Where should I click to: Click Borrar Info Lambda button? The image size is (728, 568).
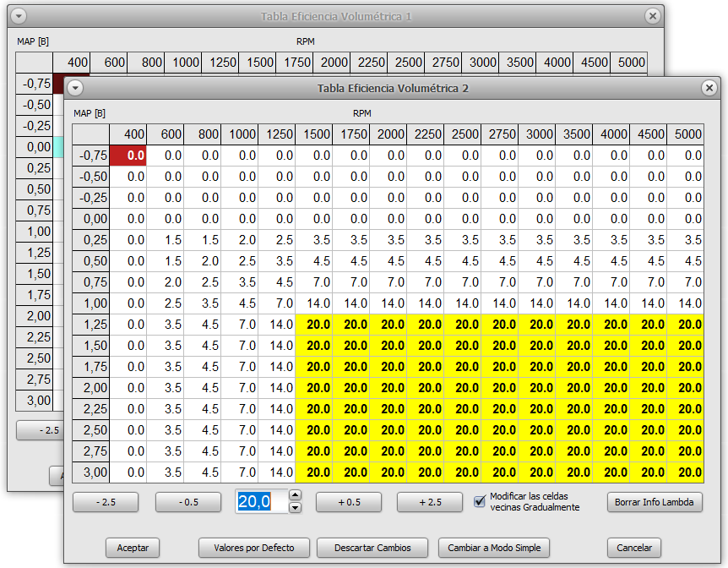pyautogui.click(x=655, y=502)
